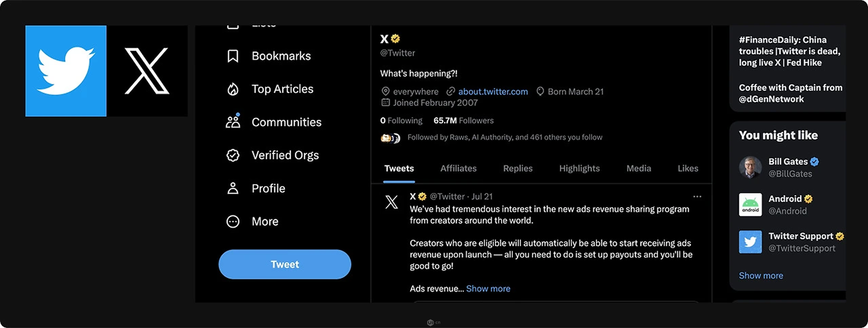Click the Communities people icon
Viewport: 868px width, 328px height.
pyautogui.click(x=233, y=122)
